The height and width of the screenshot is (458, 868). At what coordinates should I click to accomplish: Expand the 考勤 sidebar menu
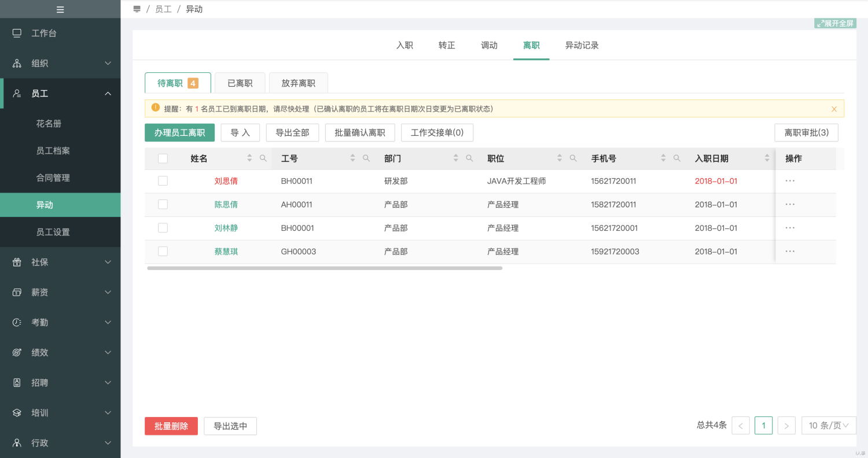[108, 322]
